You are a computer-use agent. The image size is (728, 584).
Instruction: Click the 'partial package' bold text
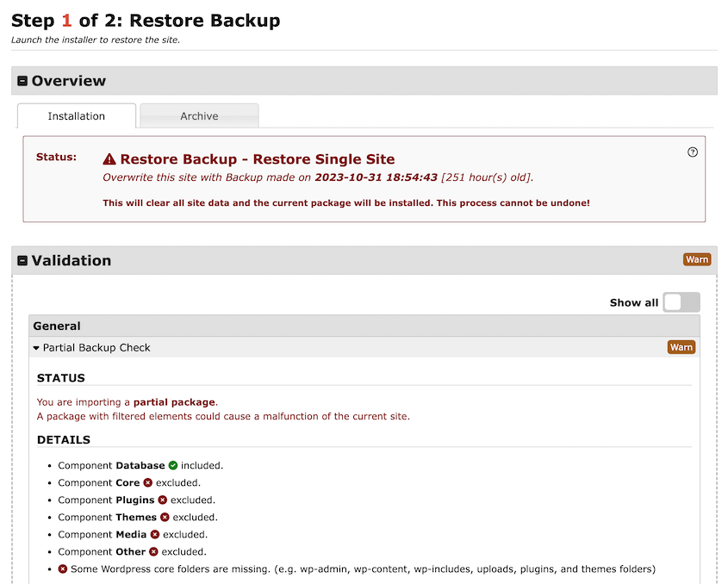tap(174, 402)
